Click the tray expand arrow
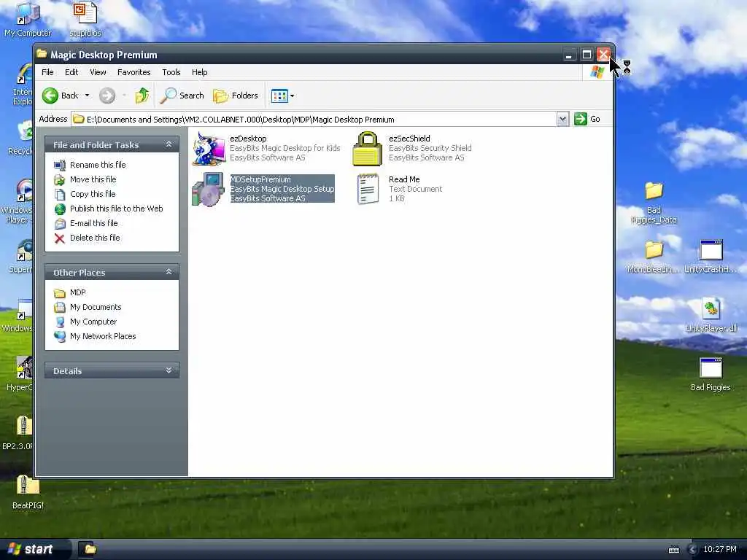 click(x=692, y=550)
